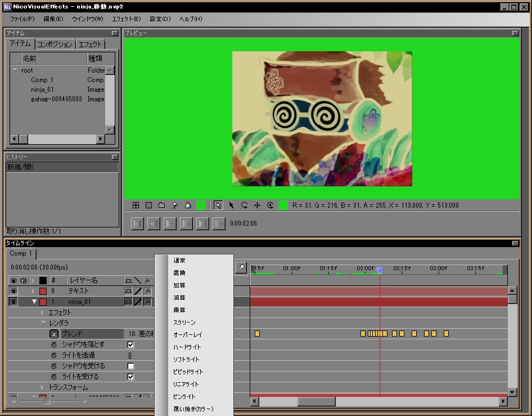
Task: Toggle quality slash switch on テキスト layer
Action: click(x=138, y=291)
